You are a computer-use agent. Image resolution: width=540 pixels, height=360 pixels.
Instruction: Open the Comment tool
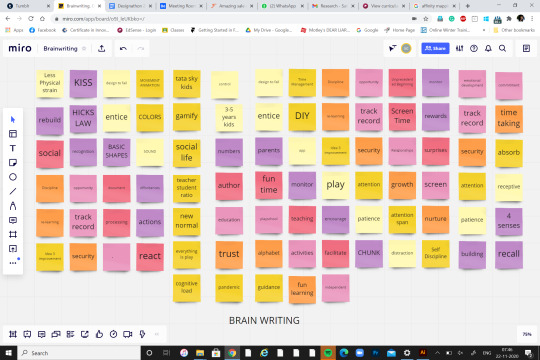click(13, 220)
